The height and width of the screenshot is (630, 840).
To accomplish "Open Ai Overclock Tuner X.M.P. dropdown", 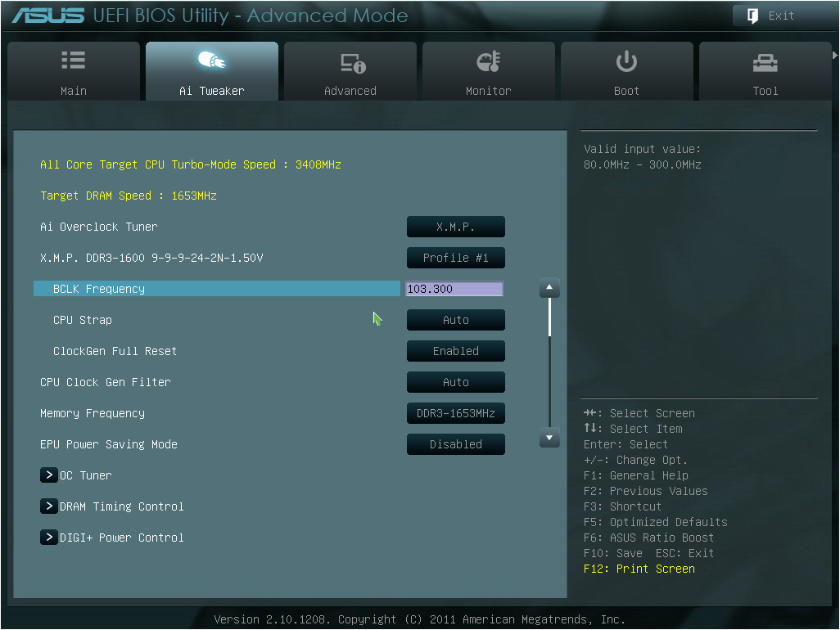I will (x=456, y=227).
